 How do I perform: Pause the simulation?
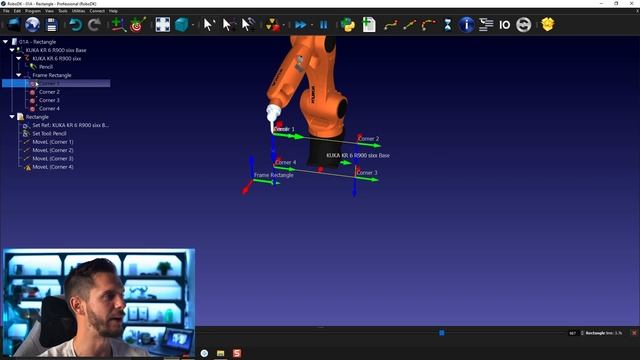tap(324, 25)
